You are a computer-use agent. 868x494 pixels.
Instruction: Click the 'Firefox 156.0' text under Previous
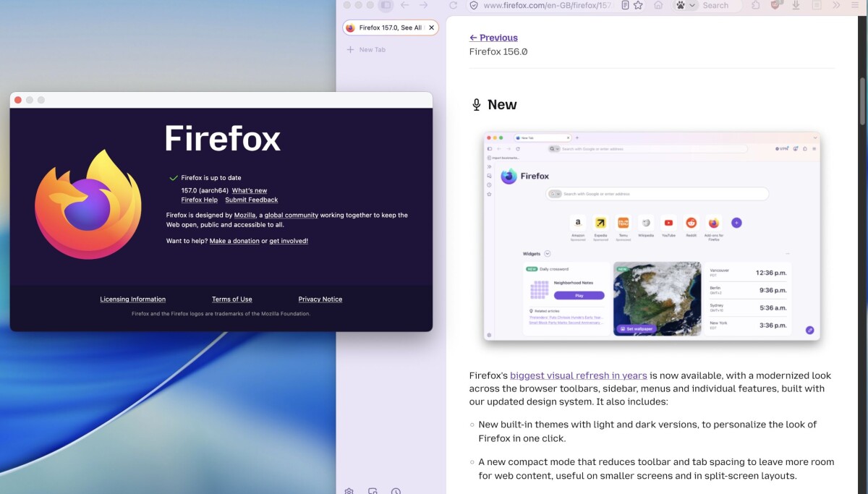click(498, 52)
